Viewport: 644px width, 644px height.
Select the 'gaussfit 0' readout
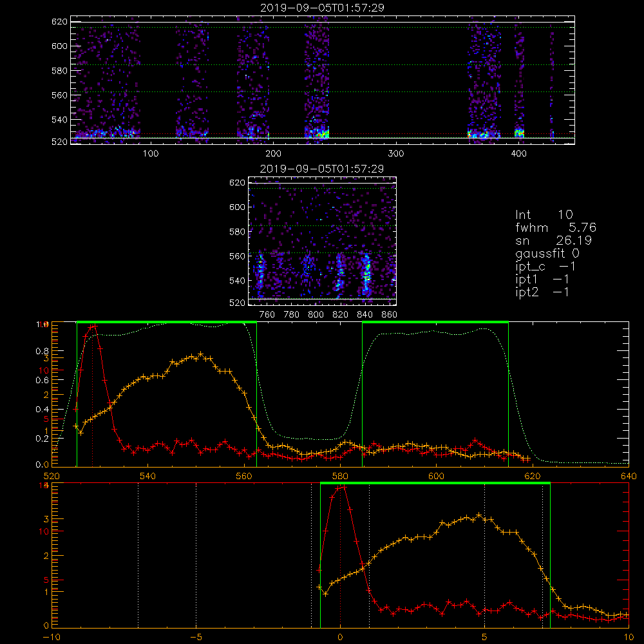(547, 253)
